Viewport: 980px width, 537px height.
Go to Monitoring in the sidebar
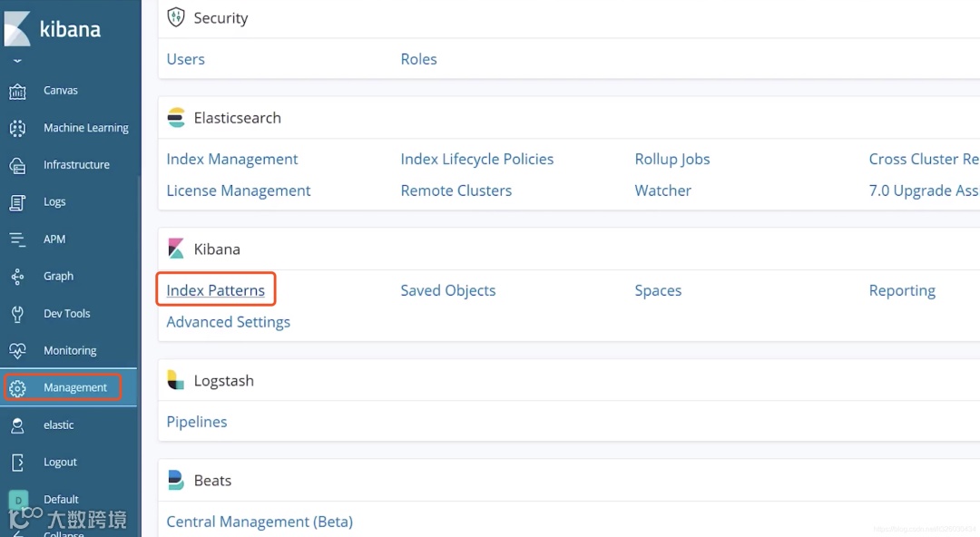coord(70,351)
